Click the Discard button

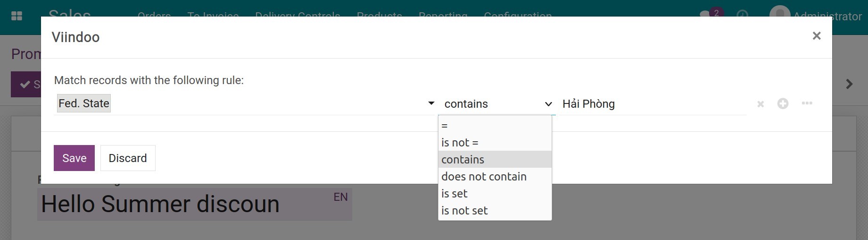pyautogui.click(x=128, y=158)
